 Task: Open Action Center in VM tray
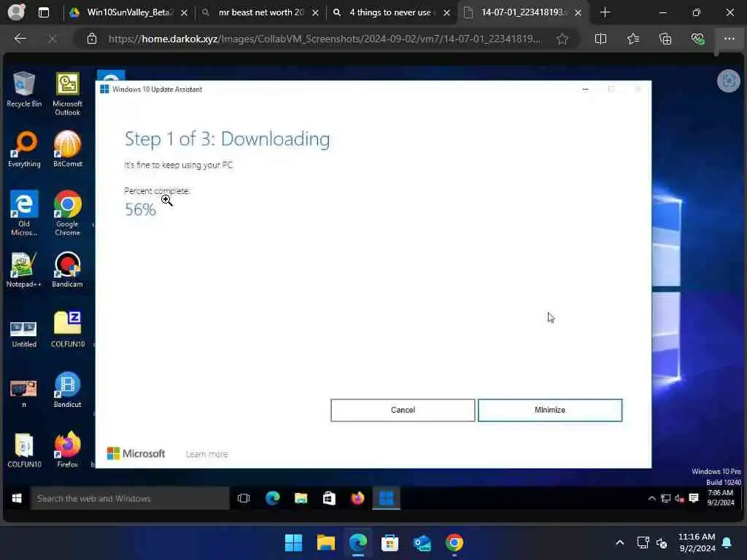[x=694, y=498]
